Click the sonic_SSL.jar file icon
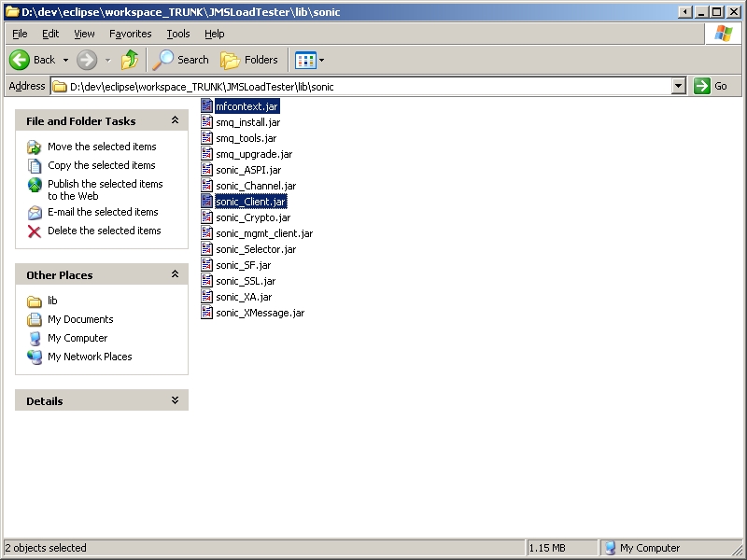Viewport: 747px width, 560px height. (206, 281)
